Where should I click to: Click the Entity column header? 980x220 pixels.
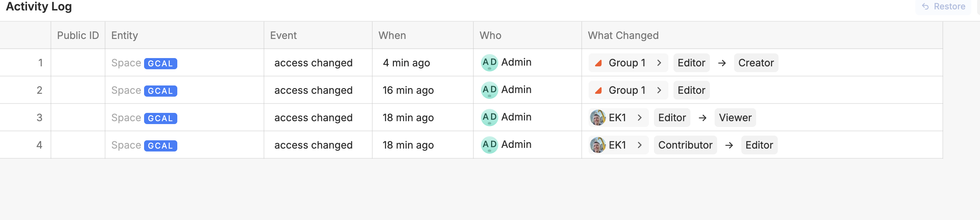click(x=125, y=35)
